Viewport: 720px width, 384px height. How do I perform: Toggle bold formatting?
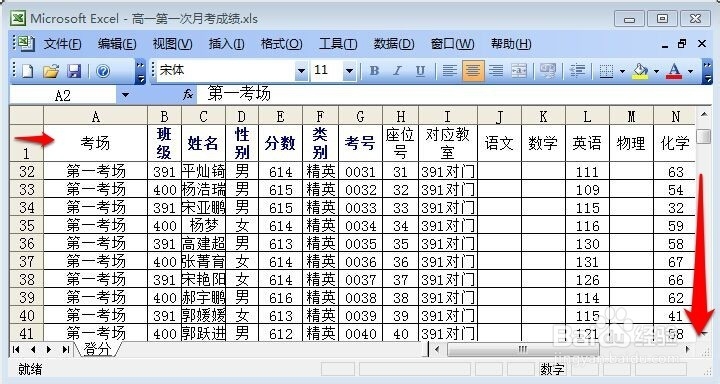[375, 71]
